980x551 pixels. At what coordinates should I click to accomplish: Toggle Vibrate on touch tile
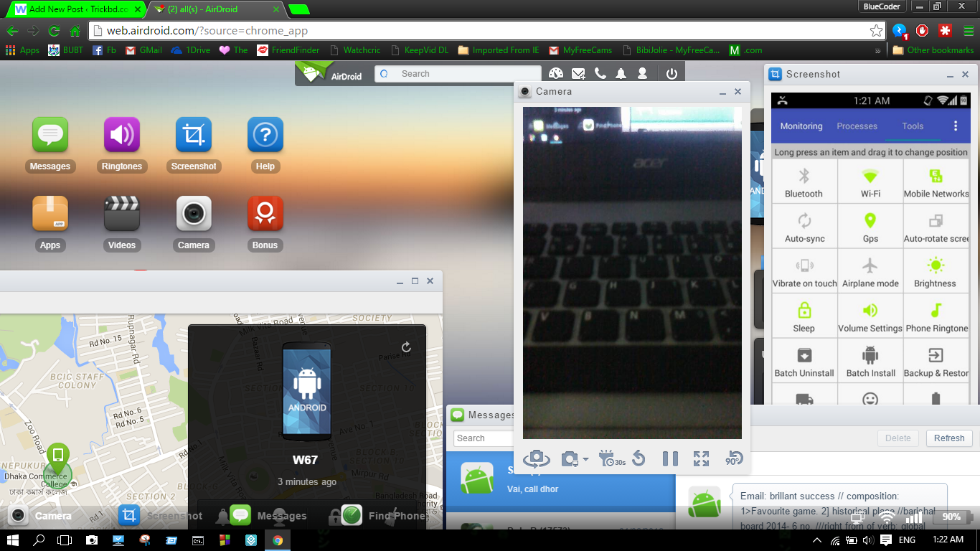[804, 271]
